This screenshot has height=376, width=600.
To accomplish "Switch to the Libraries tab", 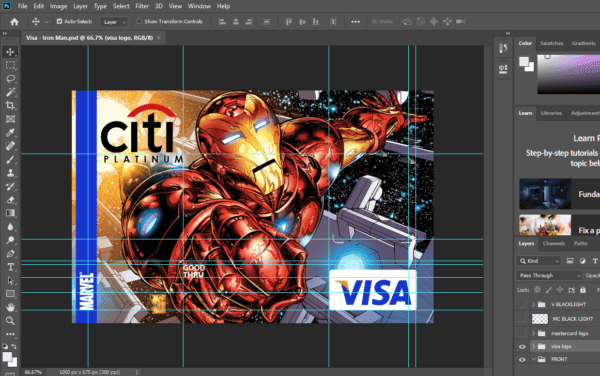I will click(551, 113).
